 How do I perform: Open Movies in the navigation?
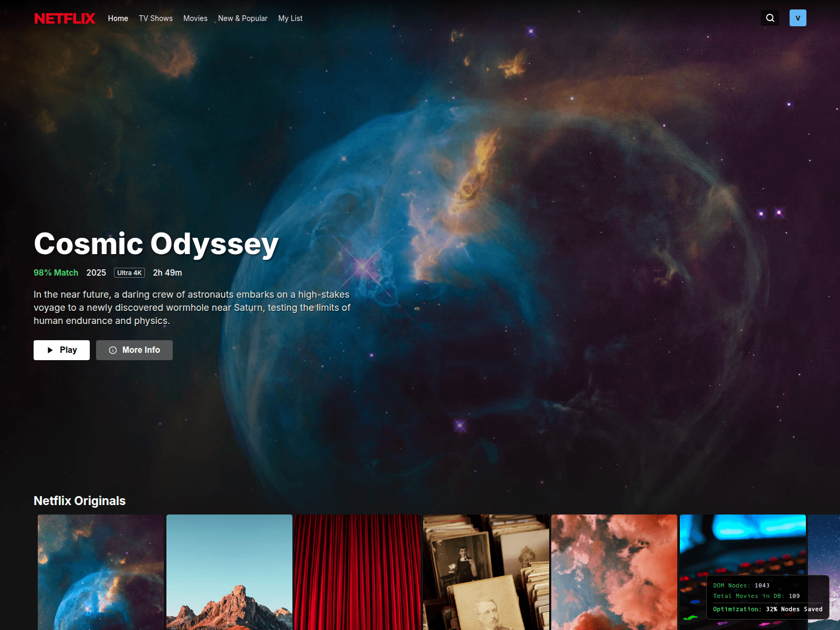pos(195,18)
